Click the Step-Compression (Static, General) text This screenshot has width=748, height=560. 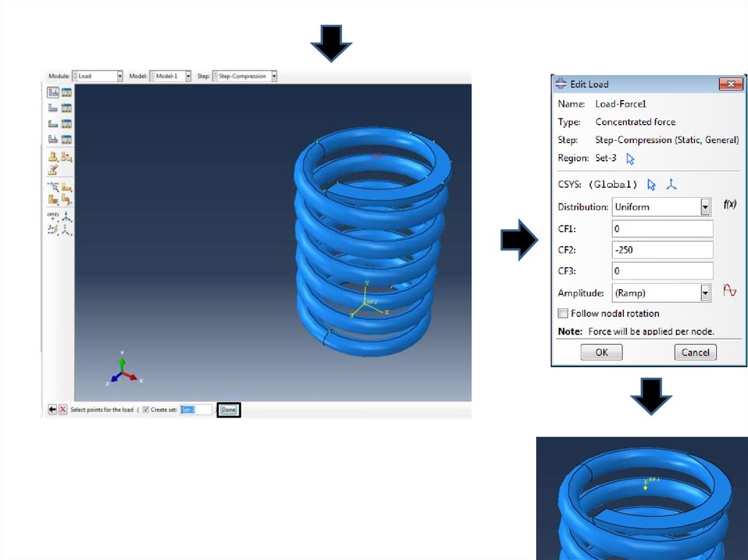667,140
